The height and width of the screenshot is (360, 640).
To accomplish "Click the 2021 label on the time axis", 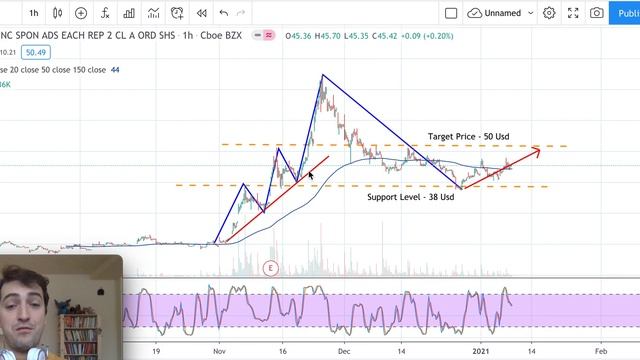I will point(480,351).
